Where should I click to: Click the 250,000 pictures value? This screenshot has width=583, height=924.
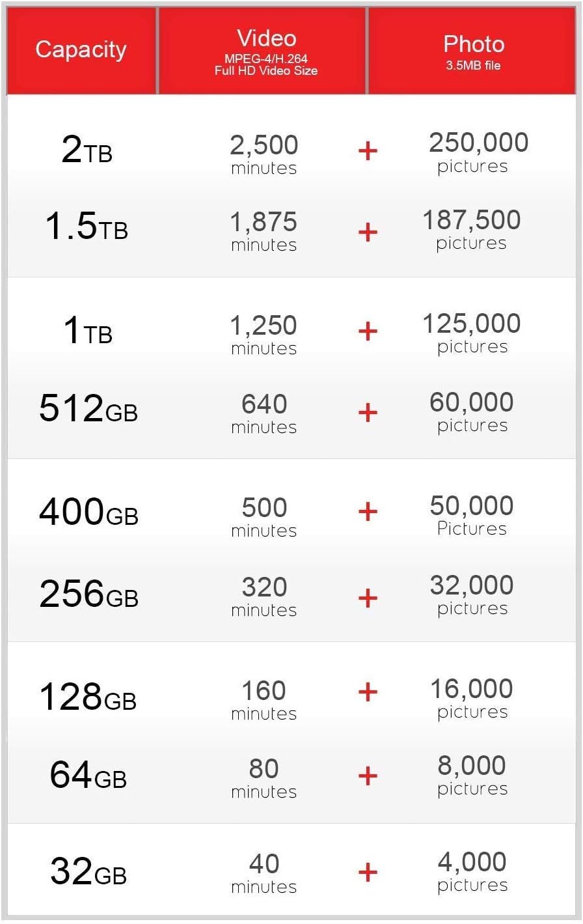click(x=478, y=152)
